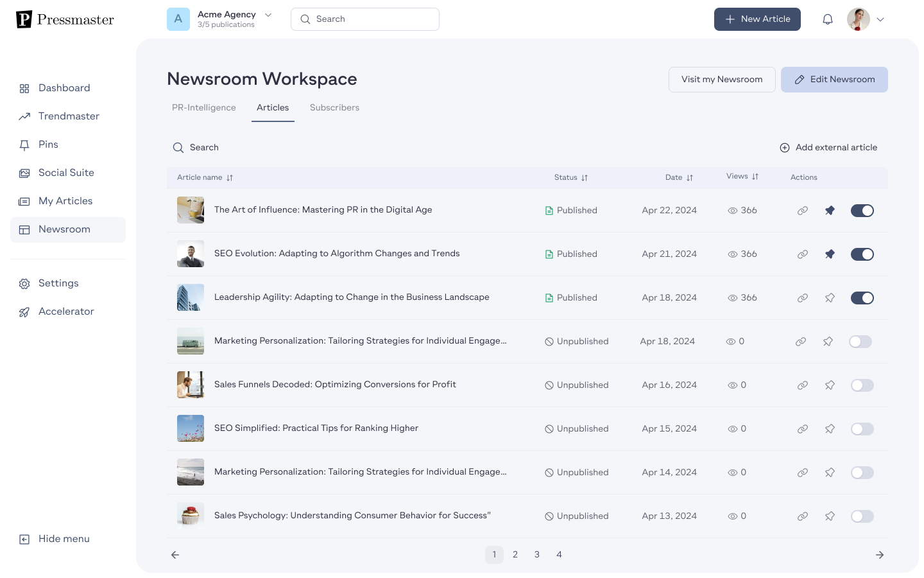Pin the Sales Funnels Decoded article

(x=830, y=385)
